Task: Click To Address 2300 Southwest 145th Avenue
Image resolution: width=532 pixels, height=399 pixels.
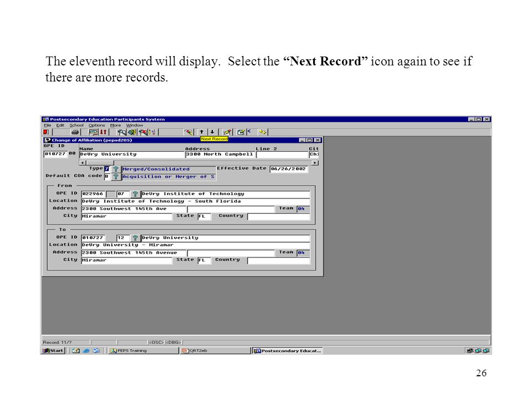Action: click(x=134, y=253)
